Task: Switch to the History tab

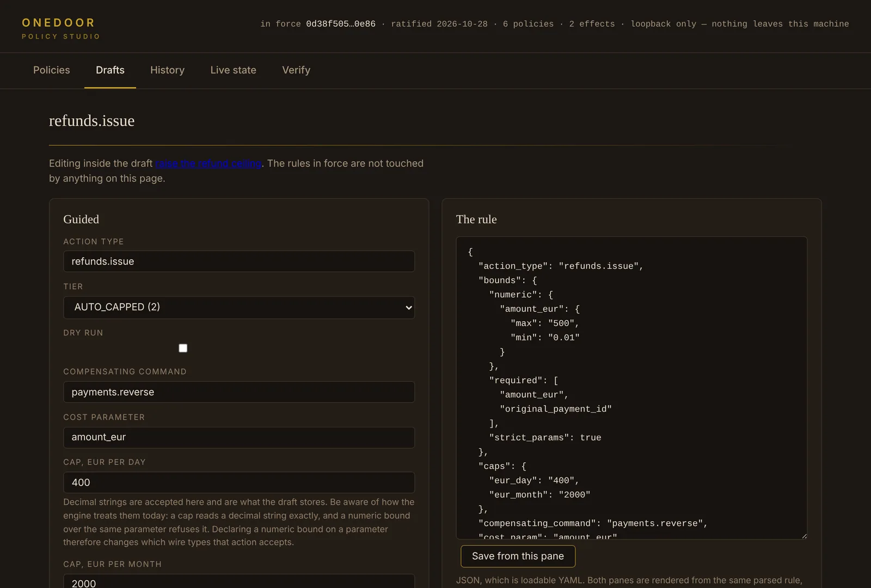Action: [167, 70]
